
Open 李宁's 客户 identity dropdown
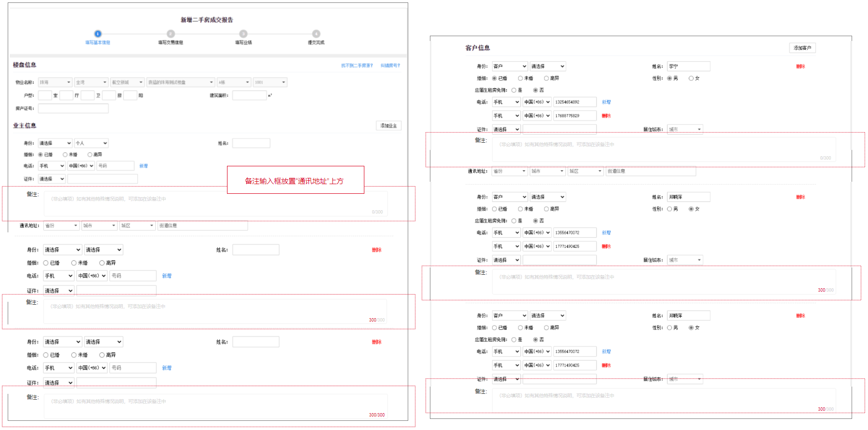click(x=510, y=67)
